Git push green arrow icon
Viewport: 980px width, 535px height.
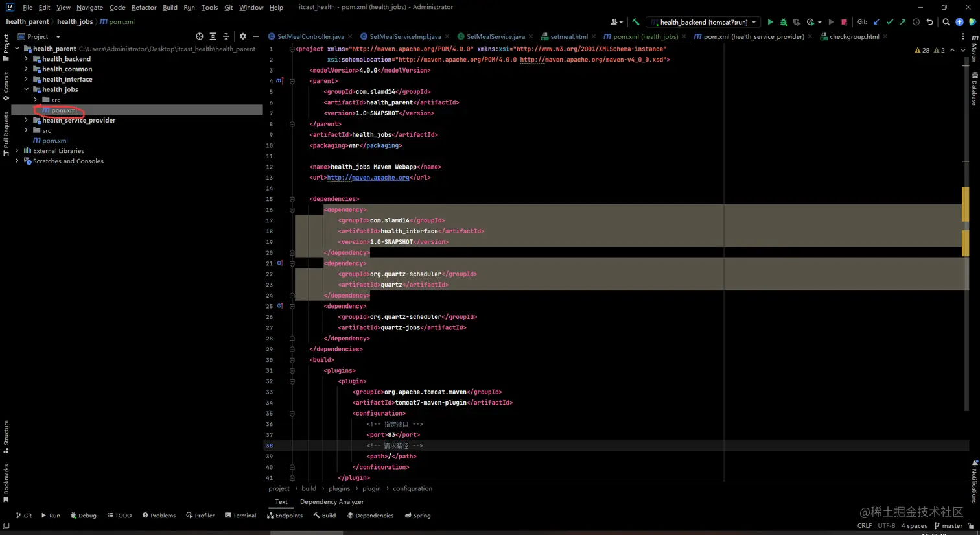pos(903,22)
